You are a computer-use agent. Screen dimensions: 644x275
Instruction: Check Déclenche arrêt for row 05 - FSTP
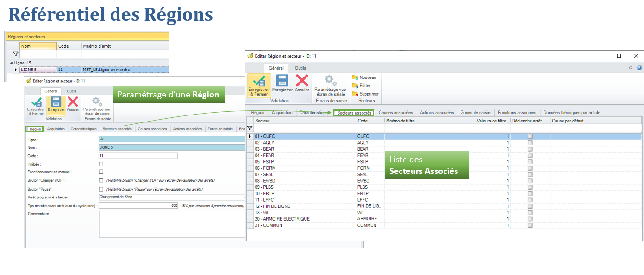pyautogui.click(x=530, y=162)
